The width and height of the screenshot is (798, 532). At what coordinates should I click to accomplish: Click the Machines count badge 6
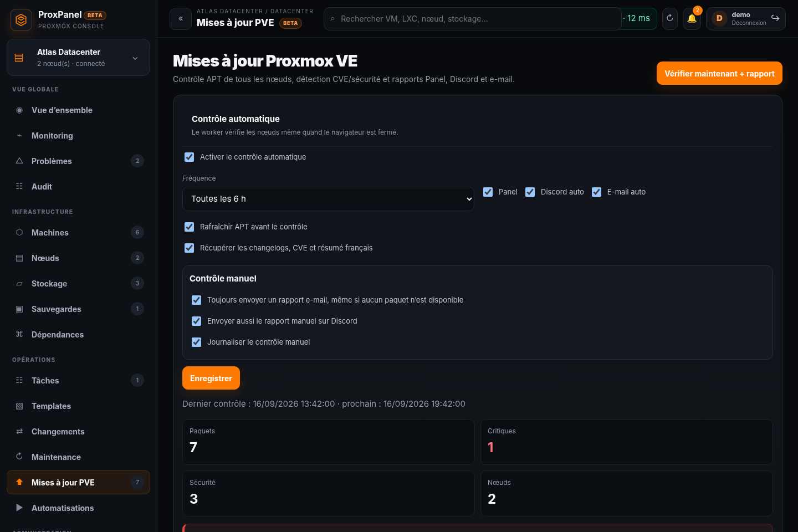pos(137,232)
